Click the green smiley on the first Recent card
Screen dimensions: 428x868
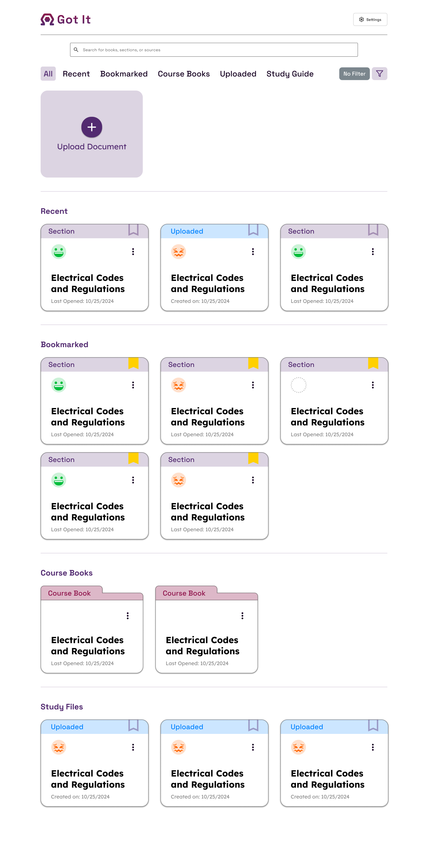coord(59,252)
